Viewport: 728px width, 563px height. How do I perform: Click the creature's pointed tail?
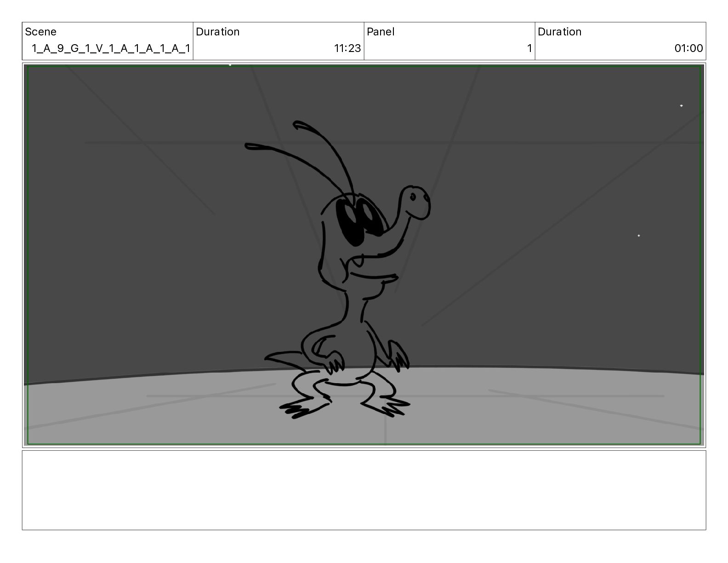point(277,357)
